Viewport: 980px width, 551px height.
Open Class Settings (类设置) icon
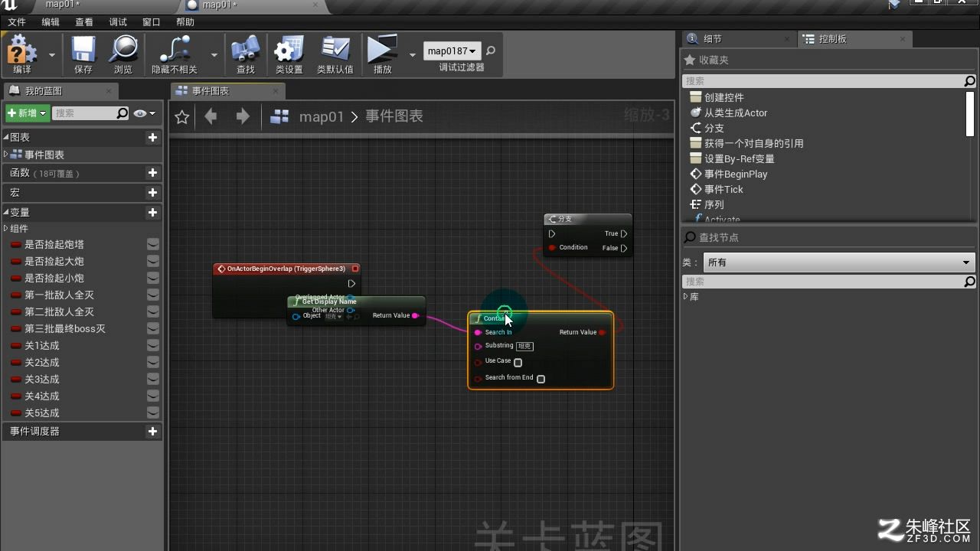pos(289,51)
